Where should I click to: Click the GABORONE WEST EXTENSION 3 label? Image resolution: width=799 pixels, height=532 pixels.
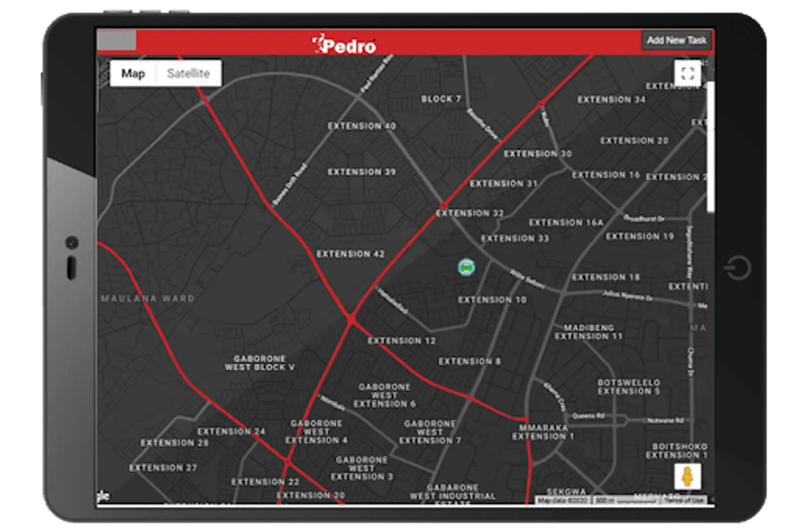tap(361, 468)
